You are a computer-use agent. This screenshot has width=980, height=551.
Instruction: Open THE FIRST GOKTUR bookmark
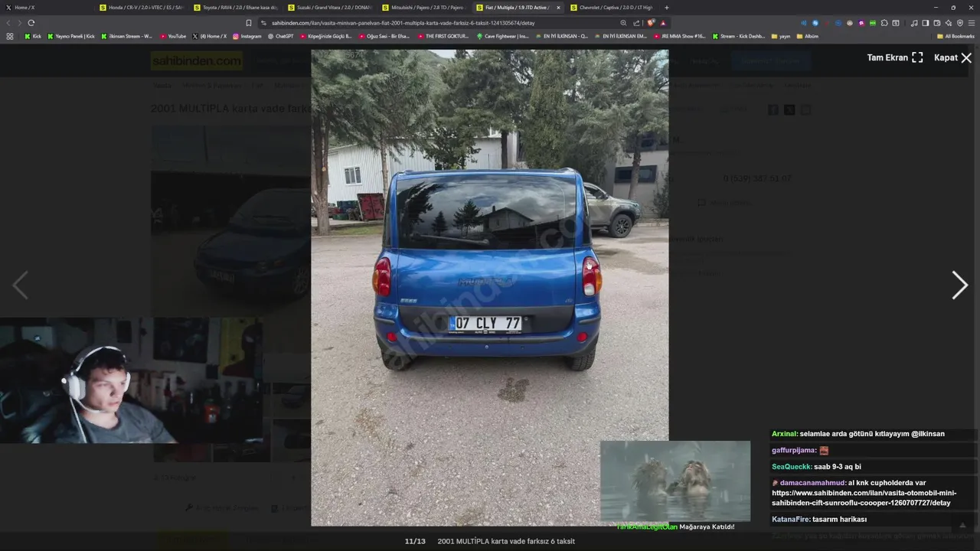click(x=443, y=36)
